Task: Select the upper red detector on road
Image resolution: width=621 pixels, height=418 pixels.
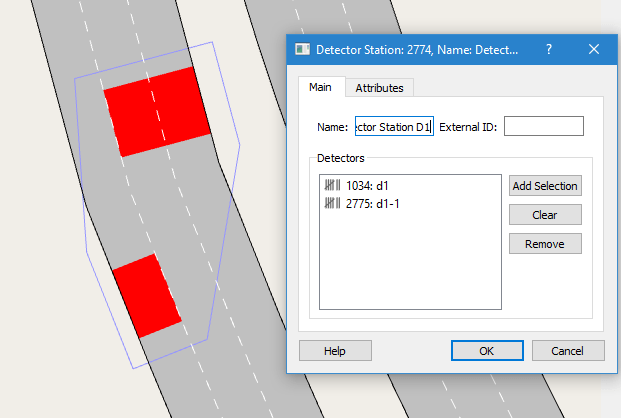Action: (157, 112)
